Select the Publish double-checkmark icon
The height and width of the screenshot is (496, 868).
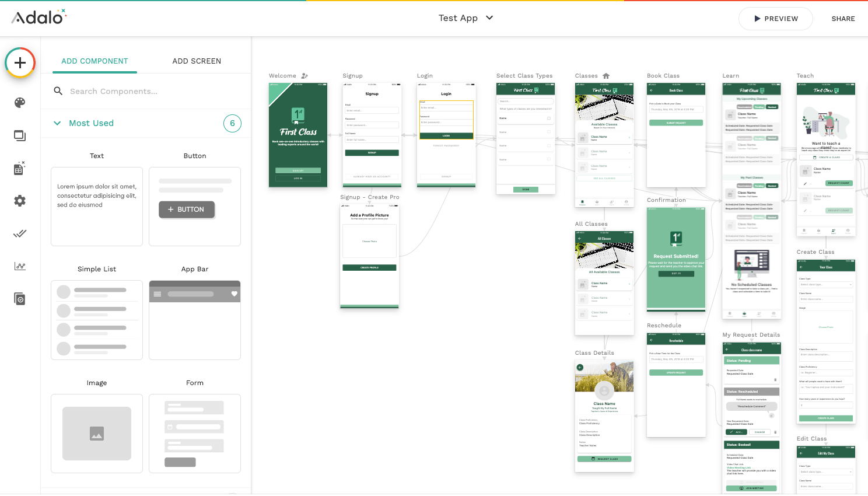[x=20, y=233]
